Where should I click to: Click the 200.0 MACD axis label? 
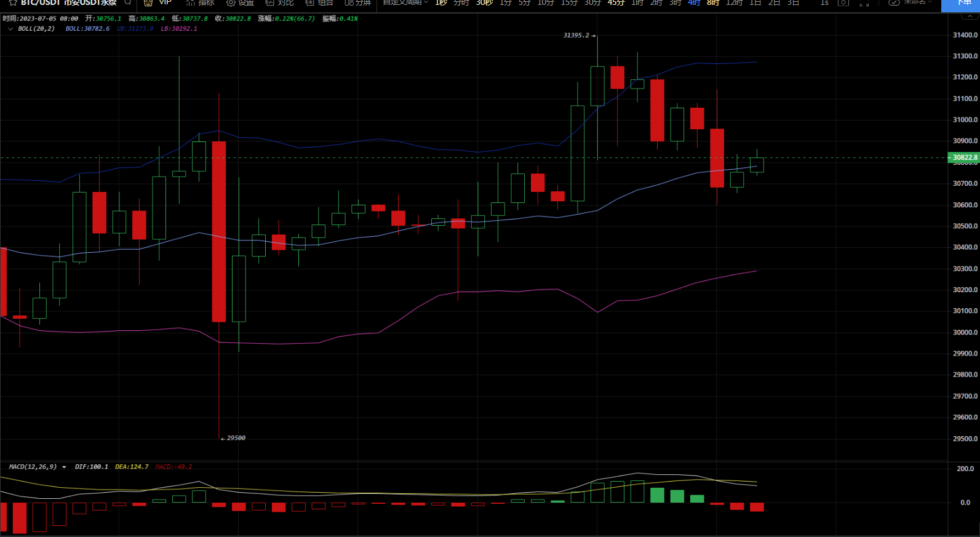point(965,469)
